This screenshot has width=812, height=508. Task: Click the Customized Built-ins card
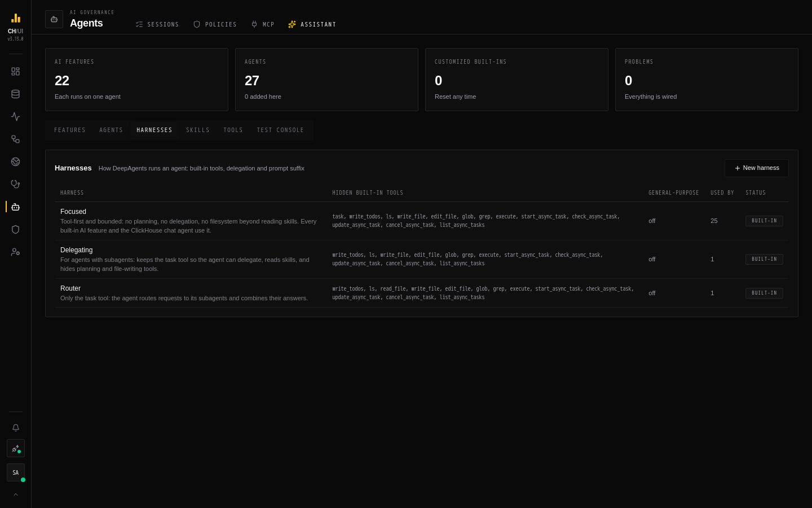coord(517,80)
